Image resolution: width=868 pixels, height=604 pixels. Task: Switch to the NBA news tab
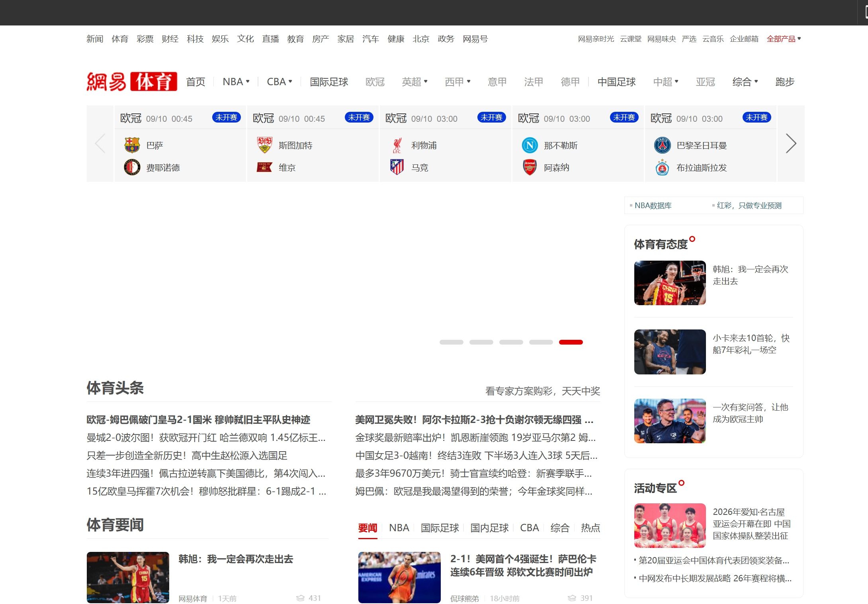pyautogui.click(x=399, y=528)
